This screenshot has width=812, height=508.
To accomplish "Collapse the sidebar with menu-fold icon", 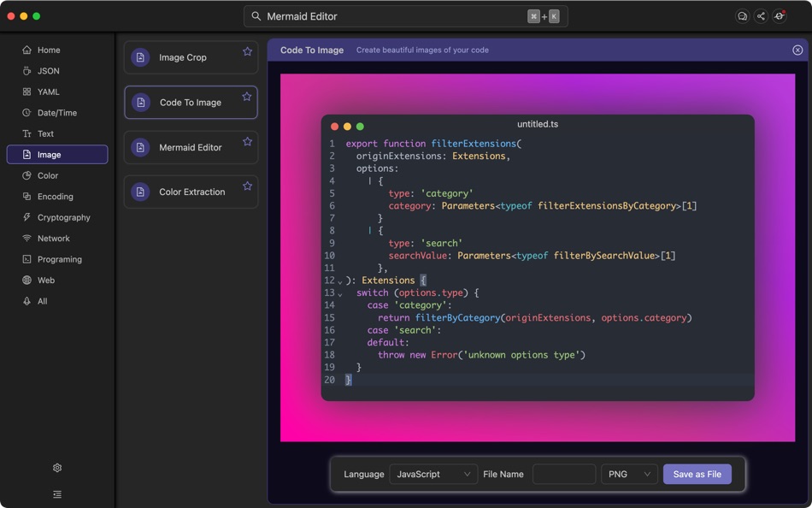I will [x=57, y=494].
